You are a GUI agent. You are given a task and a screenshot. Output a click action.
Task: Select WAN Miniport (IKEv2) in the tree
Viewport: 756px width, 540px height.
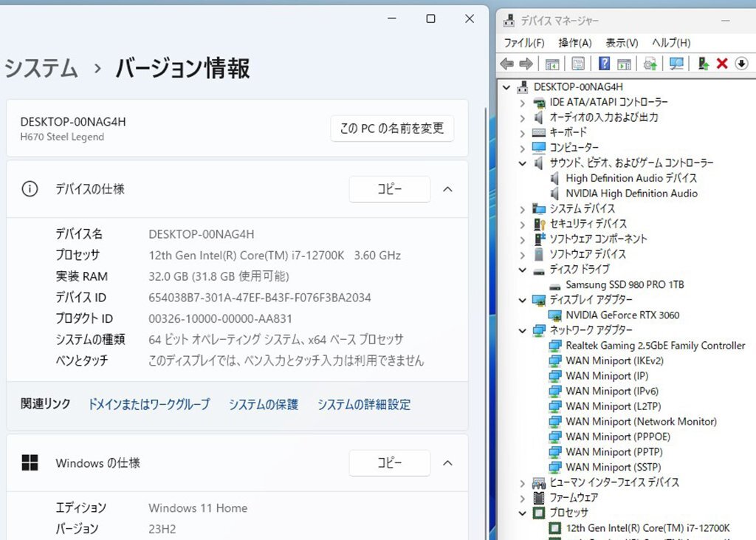tap(614, 360)
